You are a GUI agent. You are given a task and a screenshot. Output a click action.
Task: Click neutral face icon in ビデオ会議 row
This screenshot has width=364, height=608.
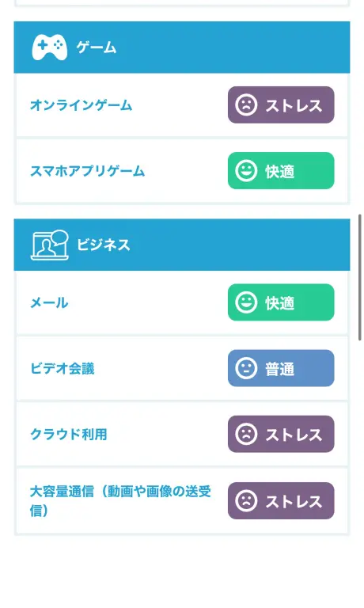(246, 368)
